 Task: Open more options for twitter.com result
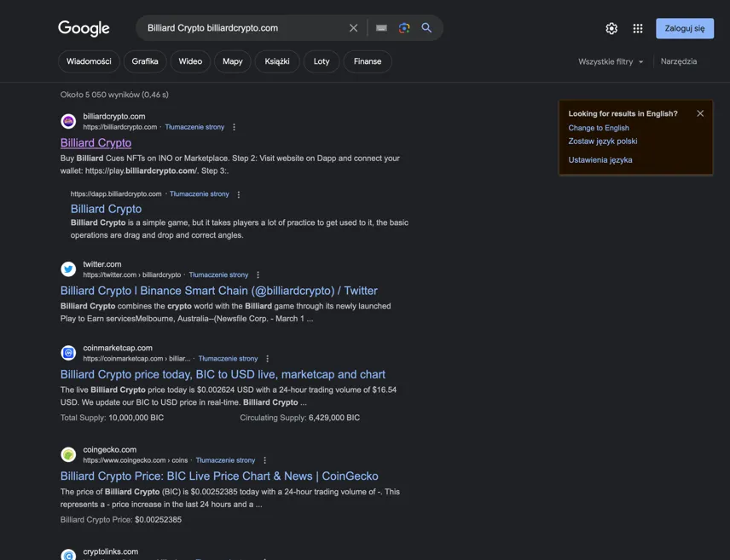point(258,275)
